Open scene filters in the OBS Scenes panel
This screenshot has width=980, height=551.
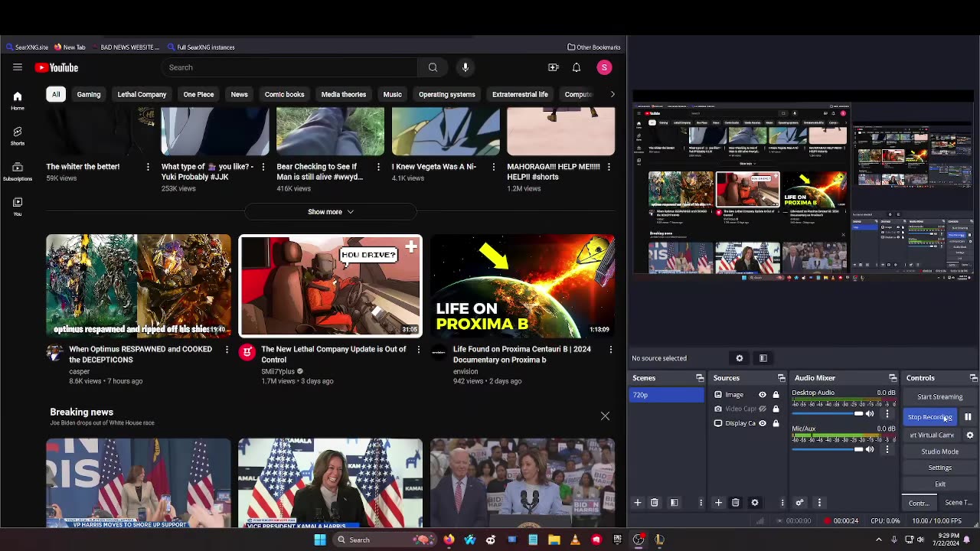click(x=674, y=503)
